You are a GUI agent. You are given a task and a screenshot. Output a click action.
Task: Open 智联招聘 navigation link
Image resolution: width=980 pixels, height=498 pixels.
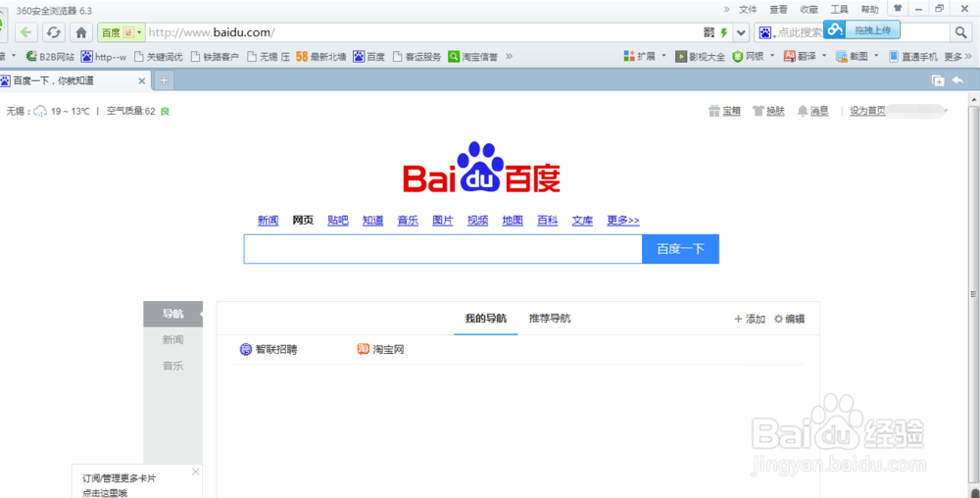click(269, 349)
